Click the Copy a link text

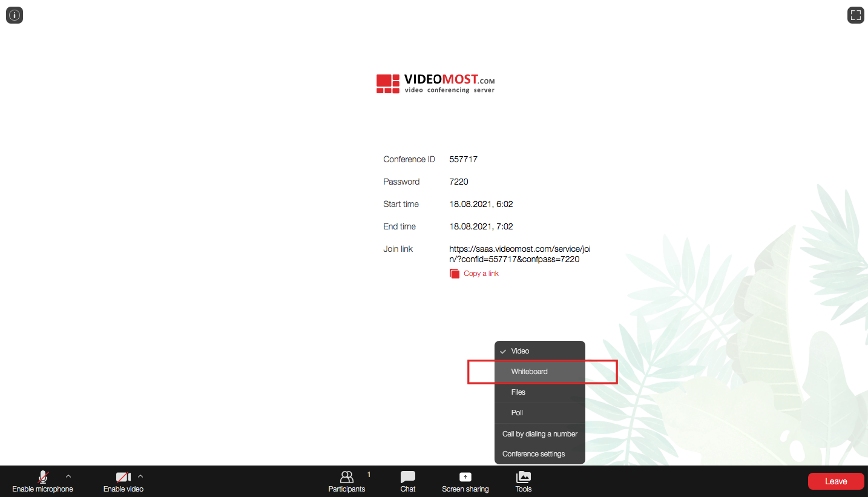tap(481, 274)
